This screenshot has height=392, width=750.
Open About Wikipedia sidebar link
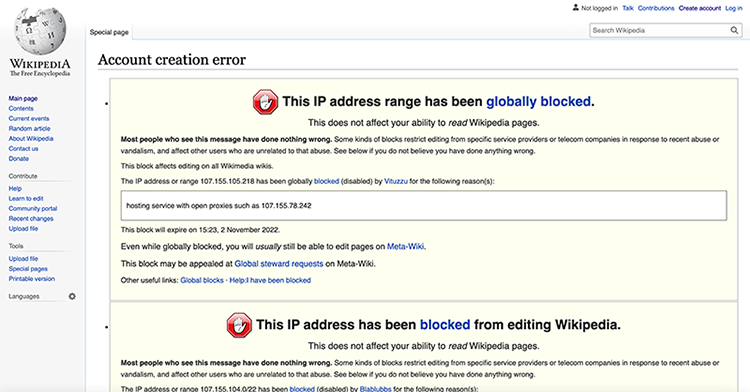pyautogui.click(x=31, y=139)
